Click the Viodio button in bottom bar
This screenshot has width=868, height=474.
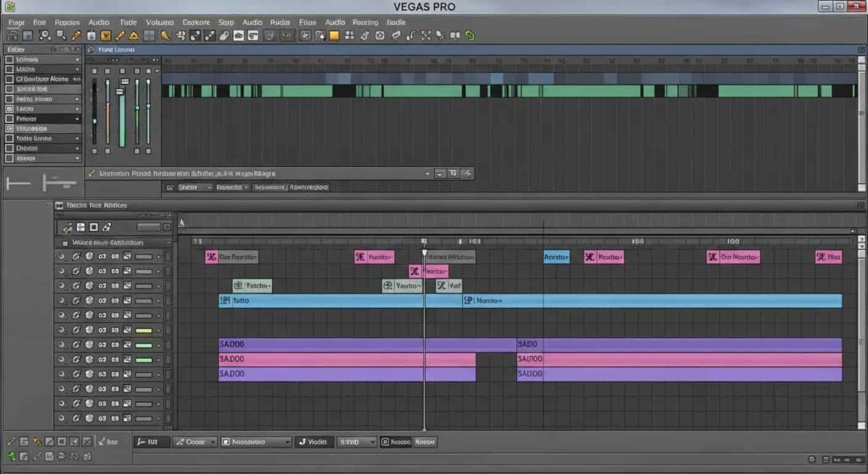(314, 442)
